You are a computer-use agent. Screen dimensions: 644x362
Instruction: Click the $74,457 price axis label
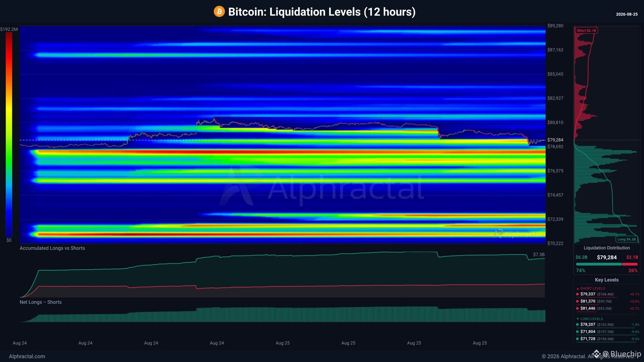555,195
